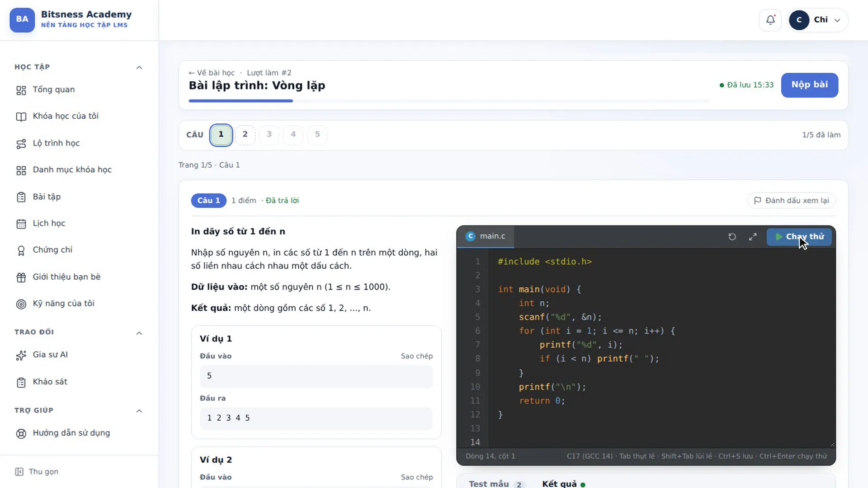The width and height of the screenshot is (868, 488).
Task: Go back via Về bài học link
Action: click(212, 73)
